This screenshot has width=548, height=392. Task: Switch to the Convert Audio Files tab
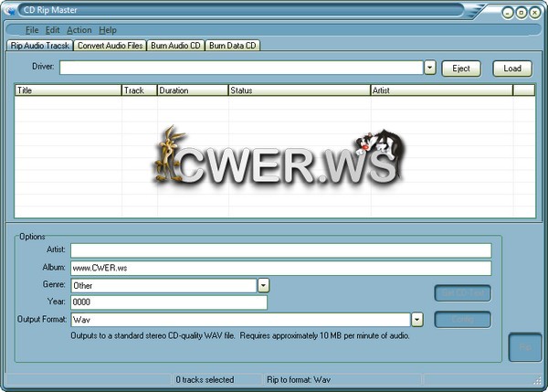111,46
